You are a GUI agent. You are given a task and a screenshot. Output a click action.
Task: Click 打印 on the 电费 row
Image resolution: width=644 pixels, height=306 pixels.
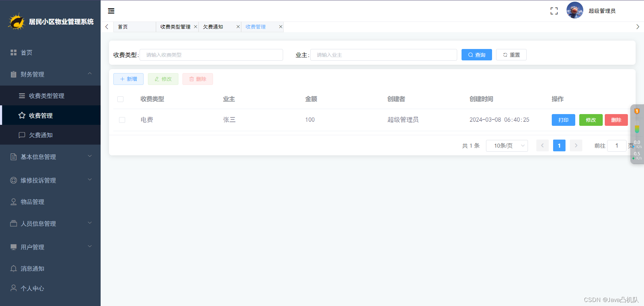click(563, 120)
